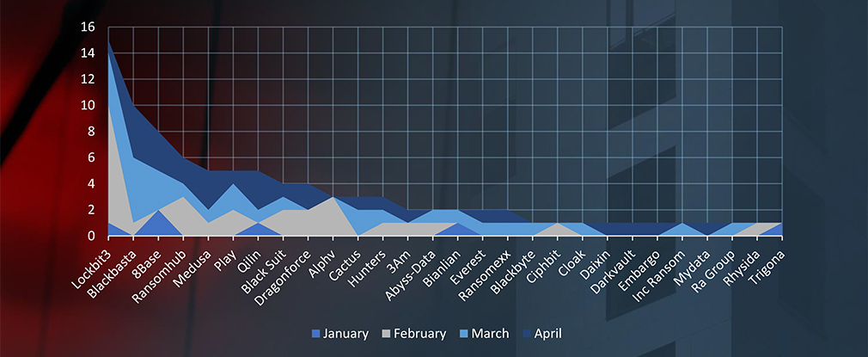Click the Rhysida axis label
The height and width of the screenshot is (357, 868).
click(x=743, y=268)
